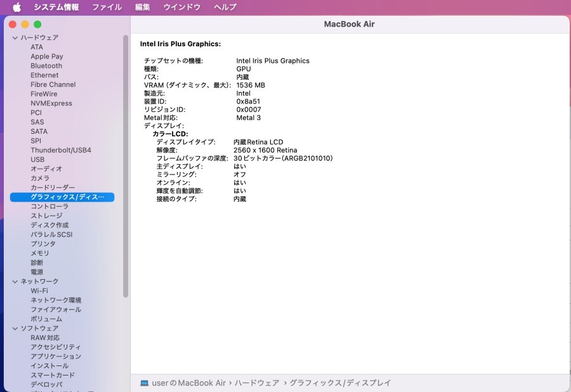Select インストール in the sidebar
This screenshot has height=392, width=571.
coord(49,366)
